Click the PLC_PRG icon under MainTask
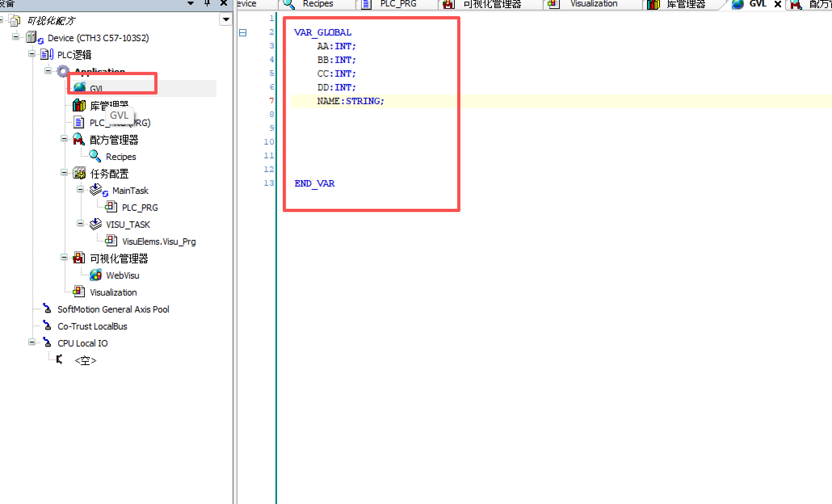Image resolution: width=832 pixels, height=504 pixels. pos(111,207)
